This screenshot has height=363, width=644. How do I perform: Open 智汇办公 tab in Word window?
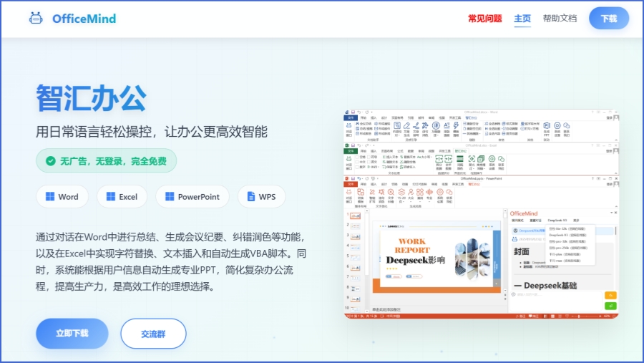pyautogui.click(x=471, y=118)
